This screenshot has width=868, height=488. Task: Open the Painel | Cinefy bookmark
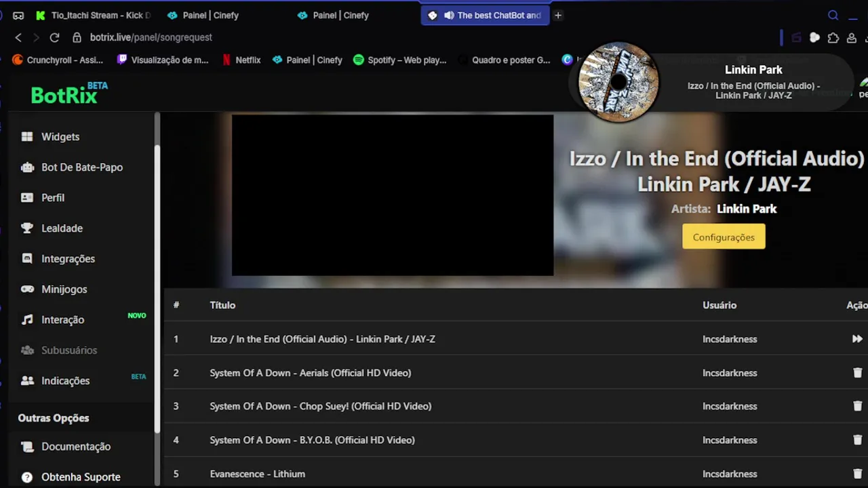point(307,60)
